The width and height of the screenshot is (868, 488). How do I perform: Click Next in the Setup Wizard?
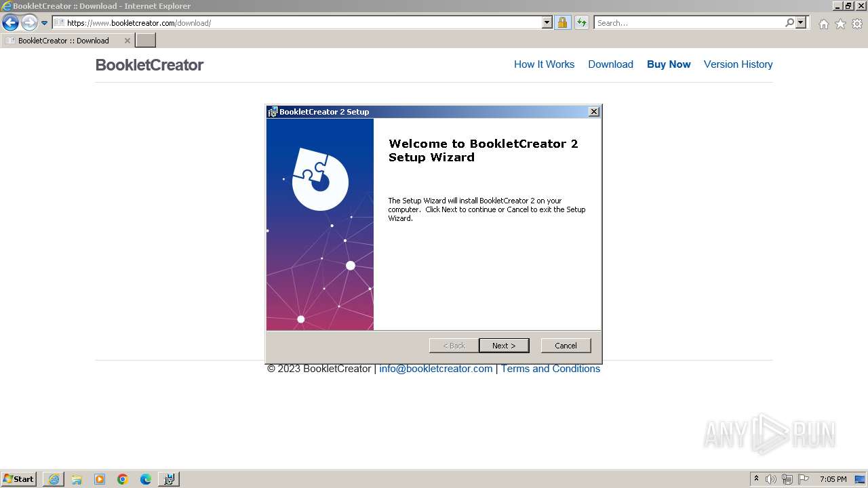click(504, 346)
